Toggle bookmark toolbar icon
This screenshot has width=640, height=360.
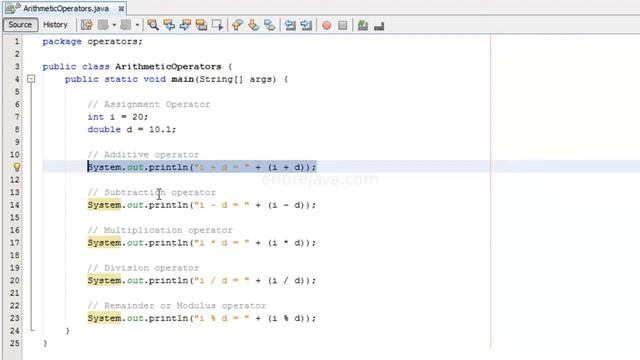269,25
